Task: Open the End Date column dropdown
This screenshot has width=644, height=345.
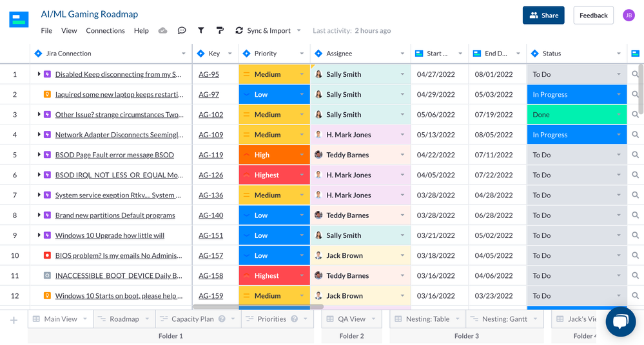Action: pos(518,54)
